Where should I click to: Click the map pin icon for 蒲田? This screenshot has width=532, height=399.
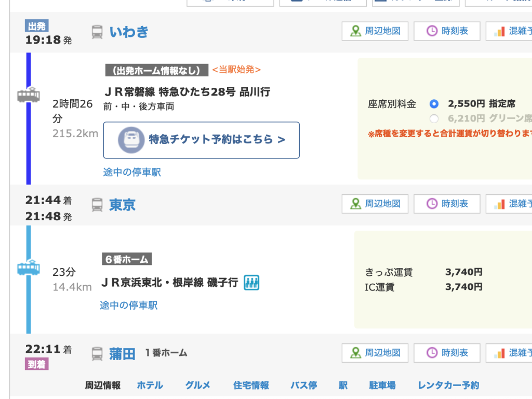[x=356, y=353]
